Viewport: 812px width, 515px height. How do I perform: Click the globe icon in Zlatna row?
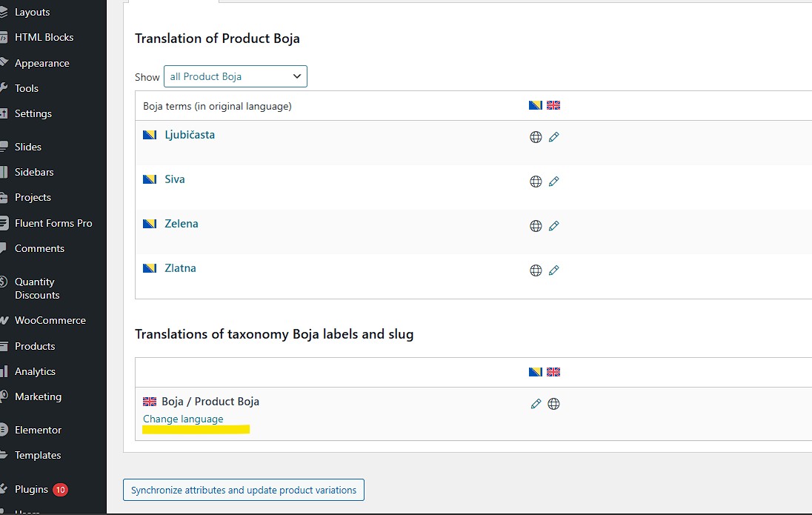pos(536,270)
